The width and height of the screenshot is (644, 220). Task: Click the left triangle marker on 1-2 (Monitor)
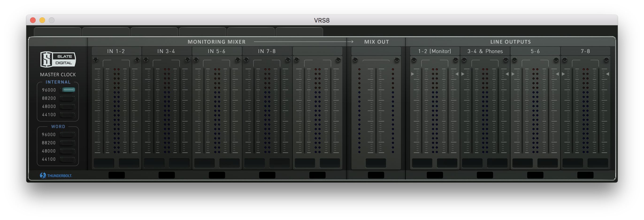tap(413, 74)
